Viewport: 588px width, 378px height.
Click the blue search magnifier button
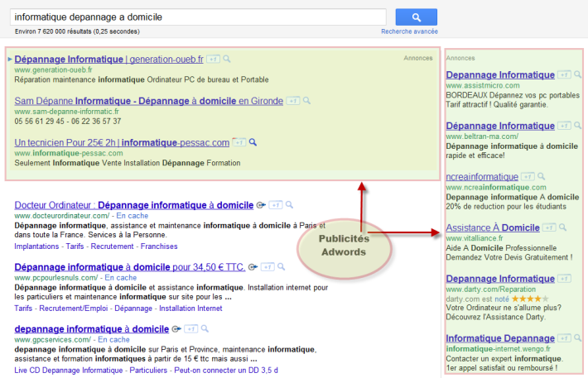click(x=417, y=17)
